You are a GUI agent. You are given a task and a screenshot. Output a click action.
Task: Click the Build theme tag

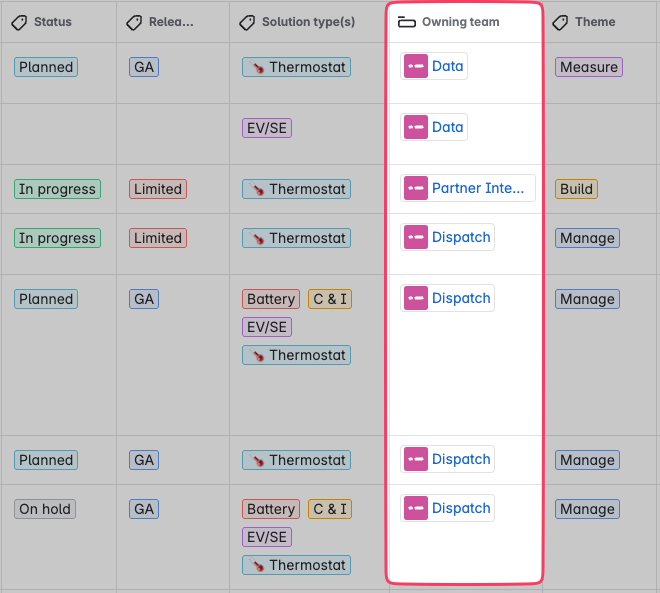pos(576,189)
